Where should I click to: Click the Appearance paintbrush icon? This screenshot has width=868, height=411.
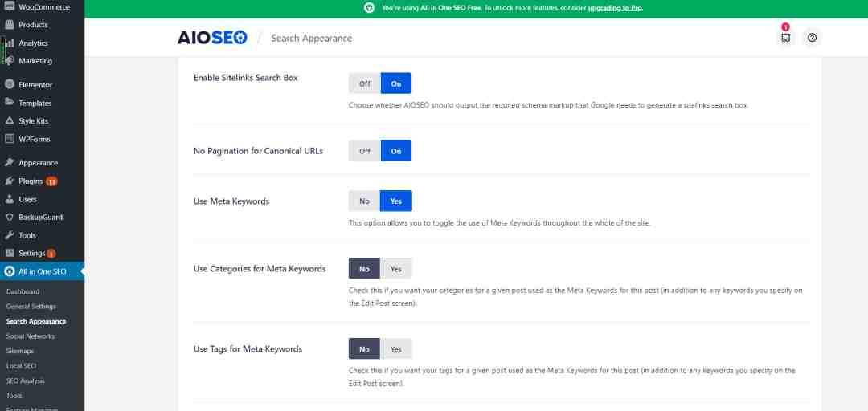pos(10,163)
